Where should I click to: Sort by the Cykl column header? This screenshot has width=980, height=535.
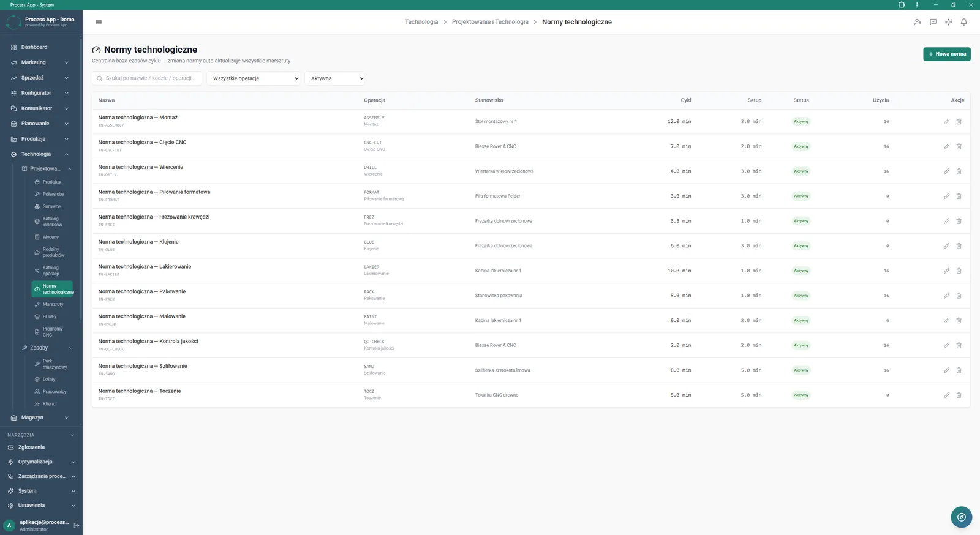pos(686,100)
